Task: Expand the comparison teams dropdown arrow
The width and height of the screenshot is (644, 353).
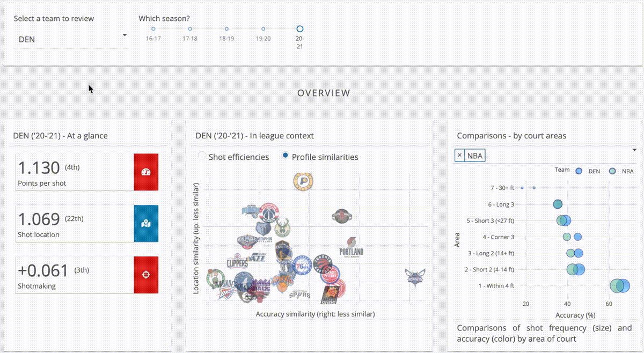Action: (634, 150)
